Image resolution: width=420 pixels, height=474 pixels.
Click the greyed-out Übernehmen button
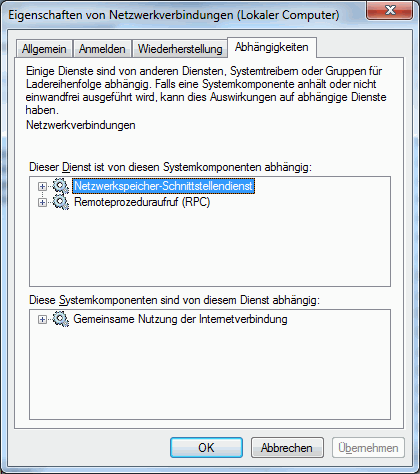pyautogui.click(x=368, y=448)
